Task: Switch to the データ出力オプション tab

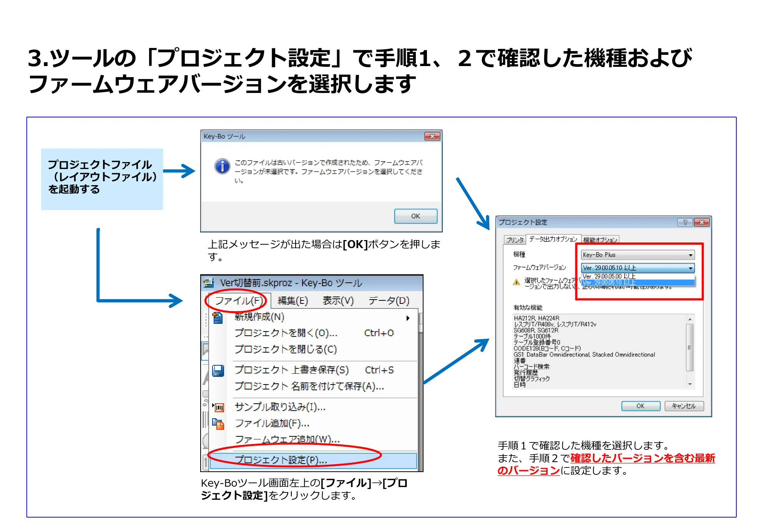Action: [553, 239]
